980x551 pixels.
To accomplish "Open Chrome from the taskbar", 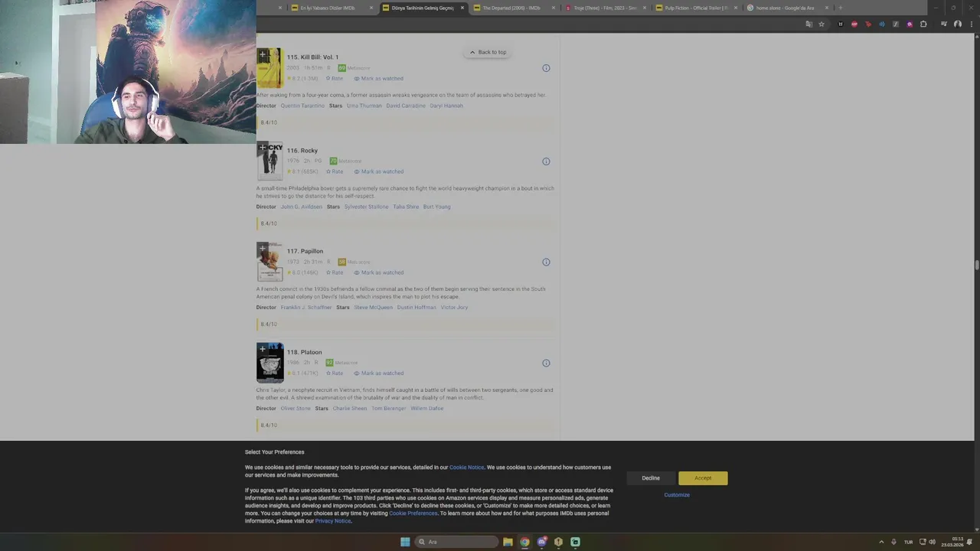I will point(524,542).
